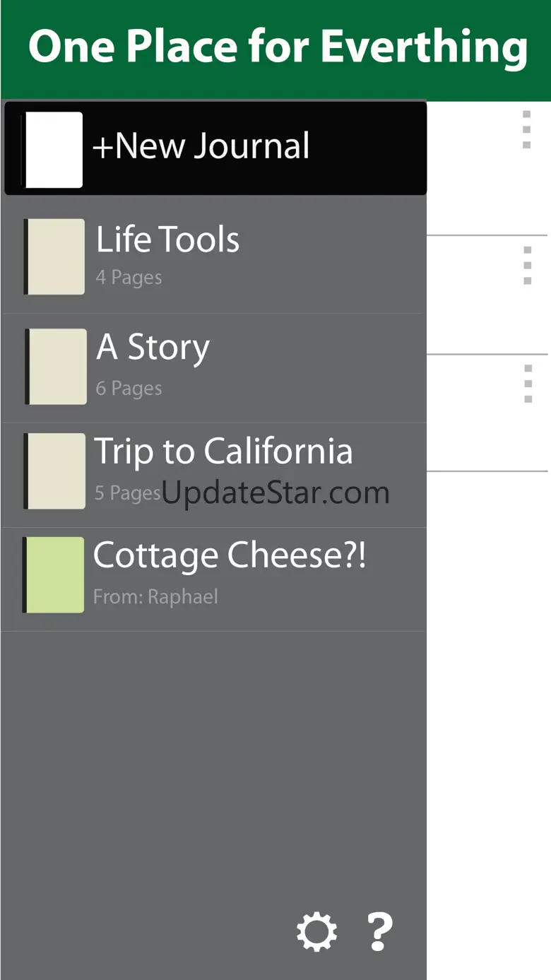Click the white New Journal cover icon
The width and height of the screenshot is (551, 980).
click(52, 150)
